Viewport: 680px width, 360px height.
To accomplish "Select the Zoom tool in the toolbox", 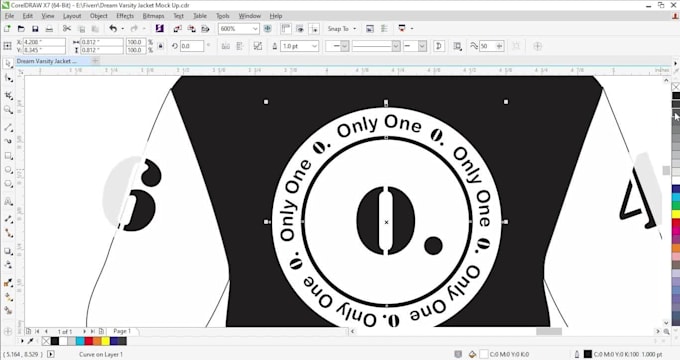I will pyautogui.click(x=8, y=110).
